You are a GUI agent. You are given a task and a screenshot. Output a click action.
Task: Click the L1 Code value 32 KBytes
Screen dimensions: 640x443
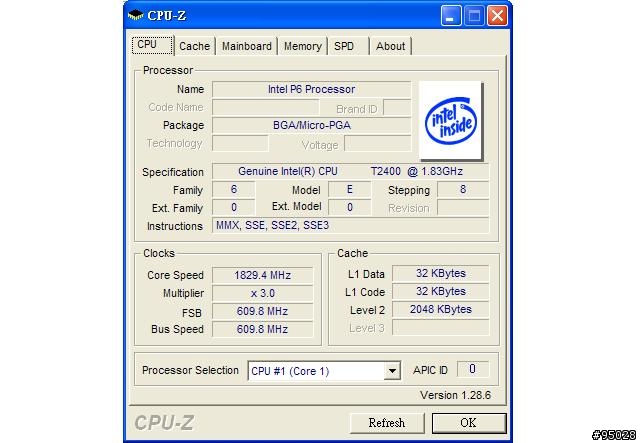(440, 292)
